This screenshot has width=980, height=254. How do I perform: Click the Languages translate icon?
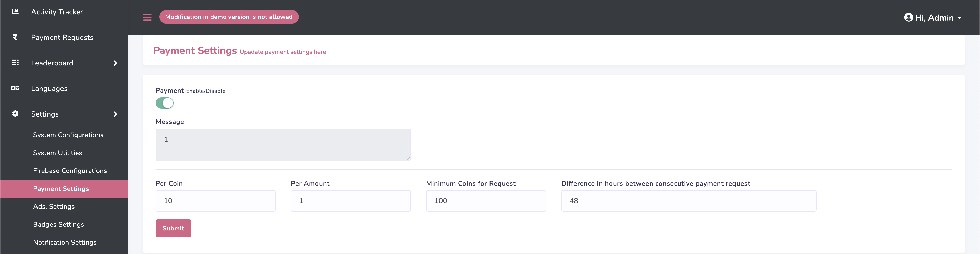click(15, 88)
